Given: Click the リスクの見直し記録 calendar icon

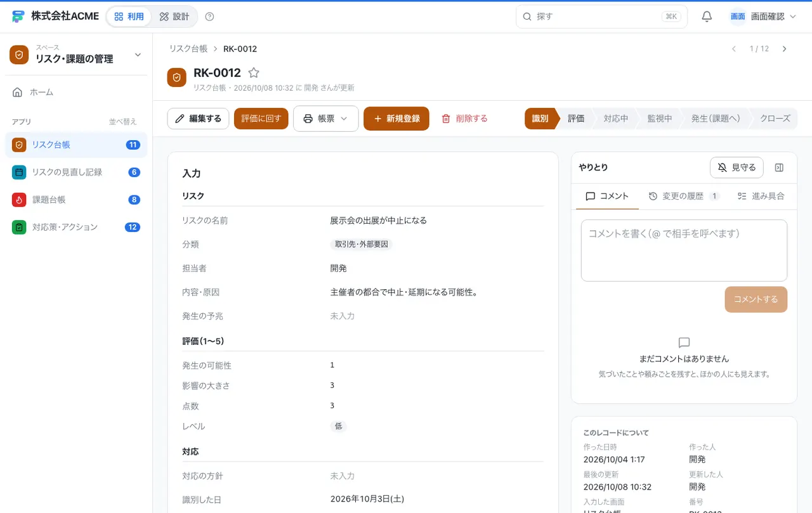Looking at the screenshot, I should coord(19,172).
